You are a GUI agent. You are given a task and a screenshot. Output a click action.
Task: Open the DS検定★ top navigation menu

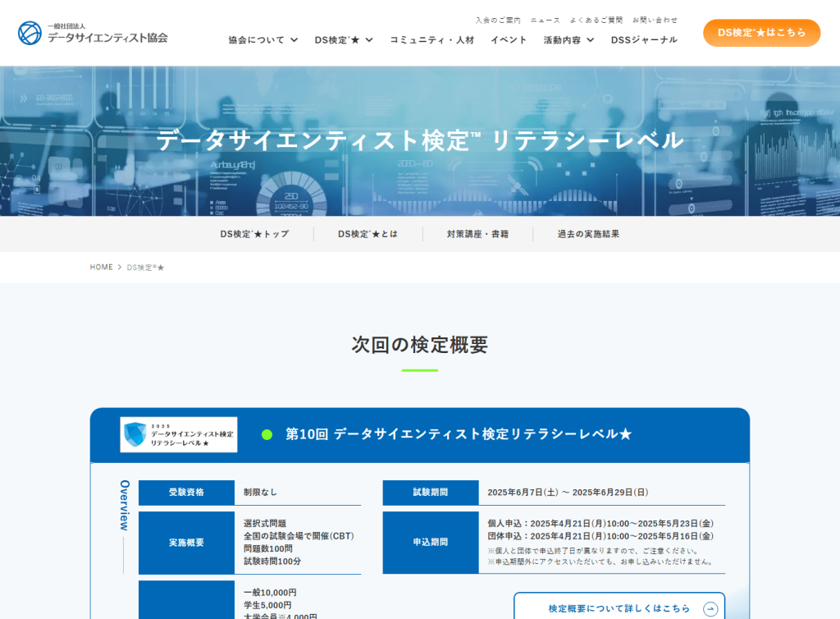click(337, 39)
